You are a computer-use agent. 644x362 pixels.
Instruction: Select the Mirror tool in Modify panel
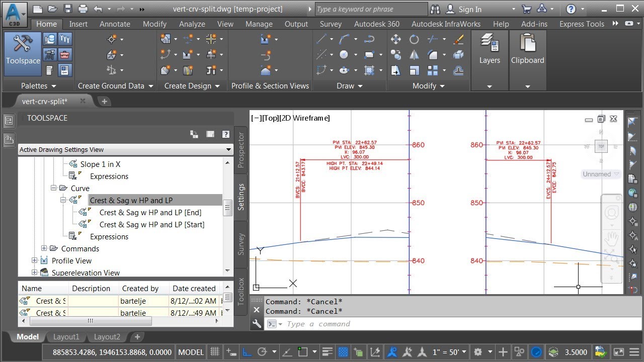point(414,55)
